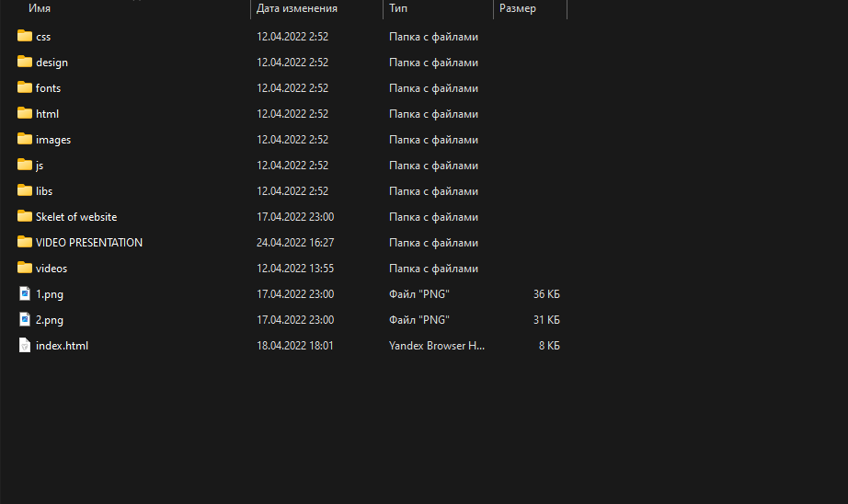Click the 2.png image file icon
Screen dimensions: 848x504
pos(25,320)
